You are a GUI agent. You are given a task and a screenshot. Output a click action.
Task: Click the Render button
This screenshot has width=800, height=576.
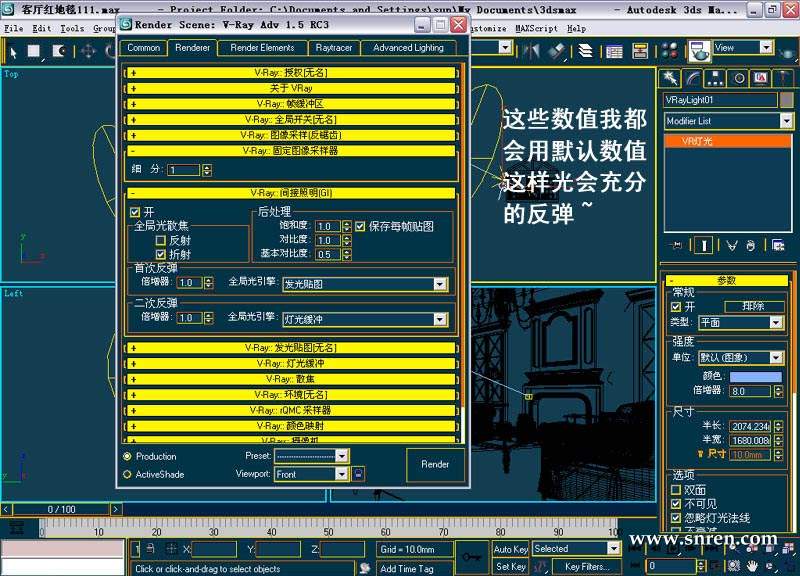[435, 464]
